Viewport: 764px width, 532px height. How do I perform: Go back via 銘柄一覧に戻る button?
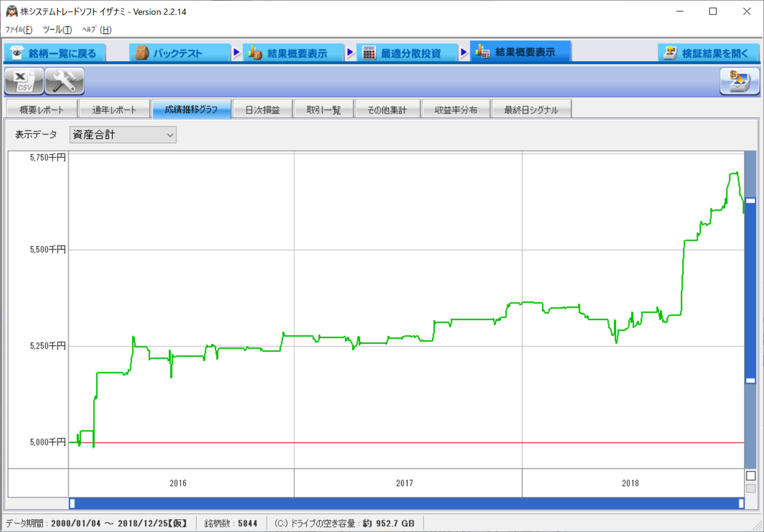coord(54,53)
